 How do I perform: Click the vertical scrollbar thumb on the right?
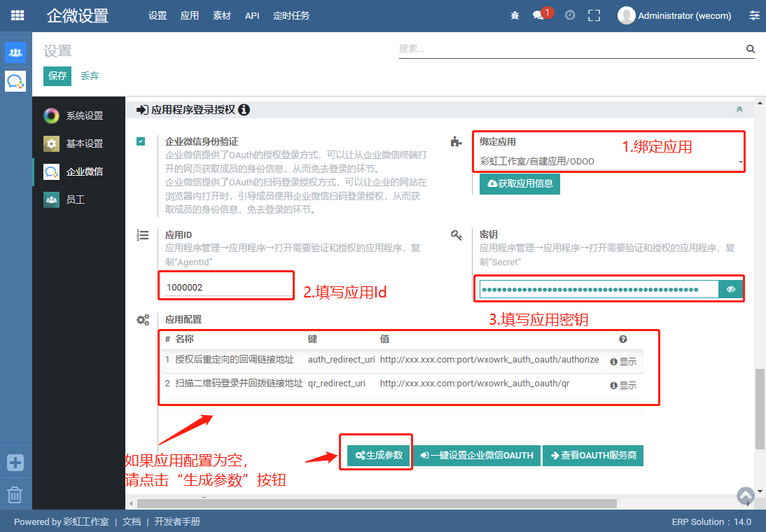[x=760, y=408]
